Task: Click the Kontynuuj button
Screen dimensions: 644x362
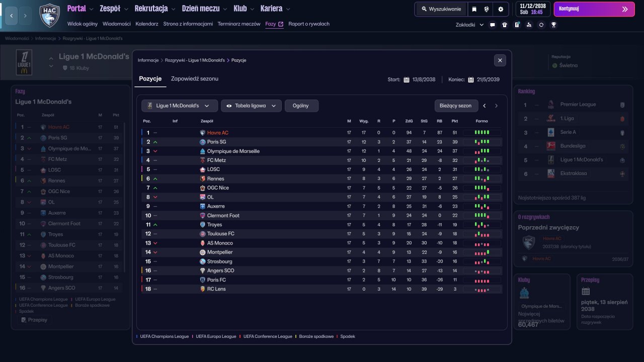Action: click(594, 9)
